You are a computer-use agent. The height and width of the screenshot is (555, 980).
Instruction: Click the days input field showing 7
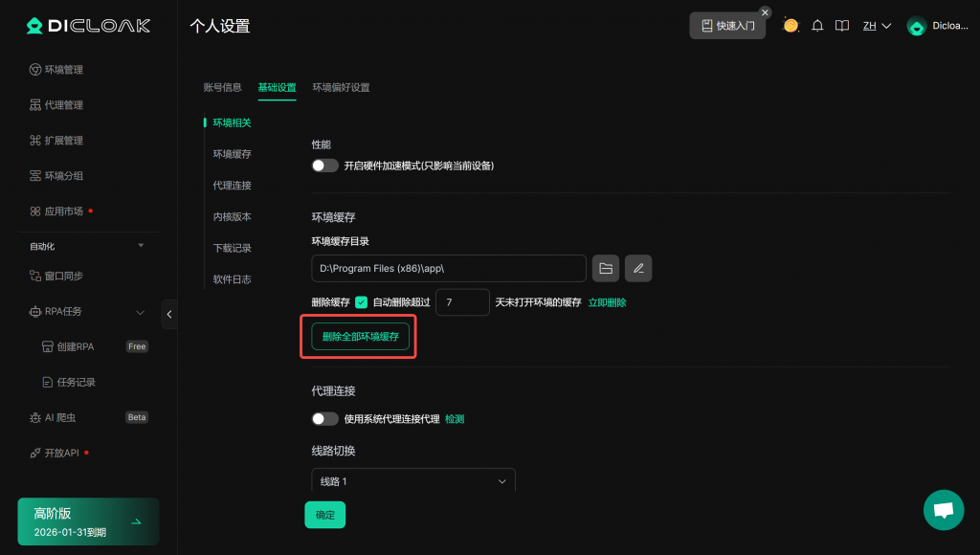[462, 302]
